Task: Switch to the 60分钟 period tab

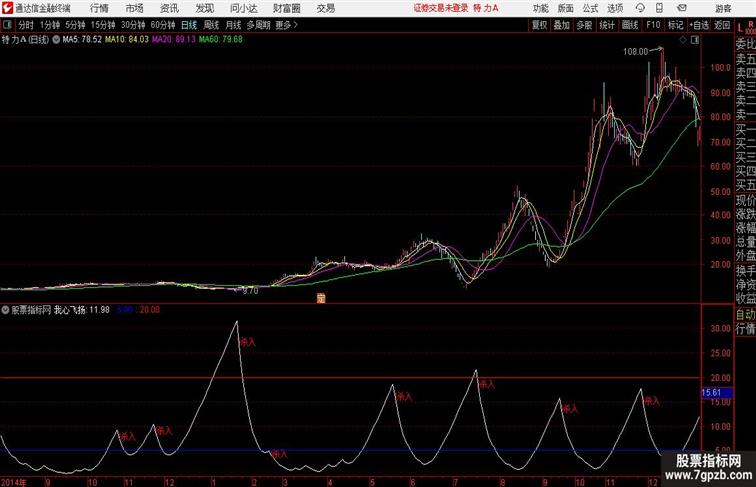Action: [x=163, y=25]
